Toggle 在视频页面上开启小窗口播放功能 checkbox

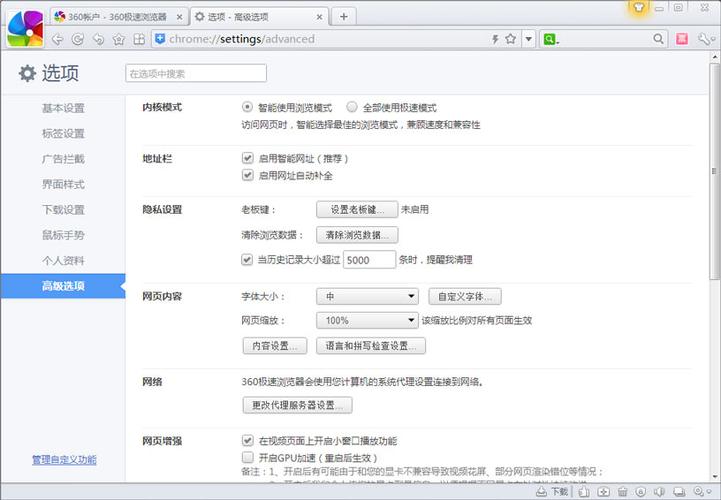point(247,441)
